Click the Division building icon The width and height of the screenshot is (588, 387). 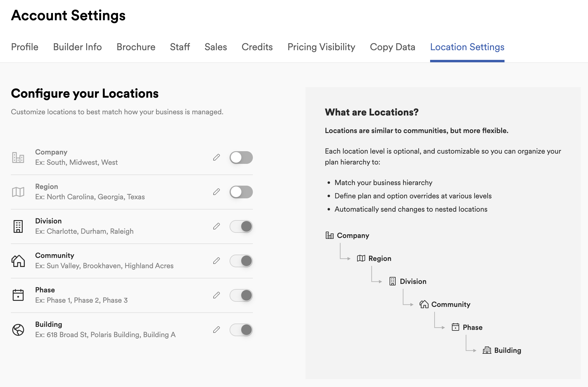[x=18, y=226]
